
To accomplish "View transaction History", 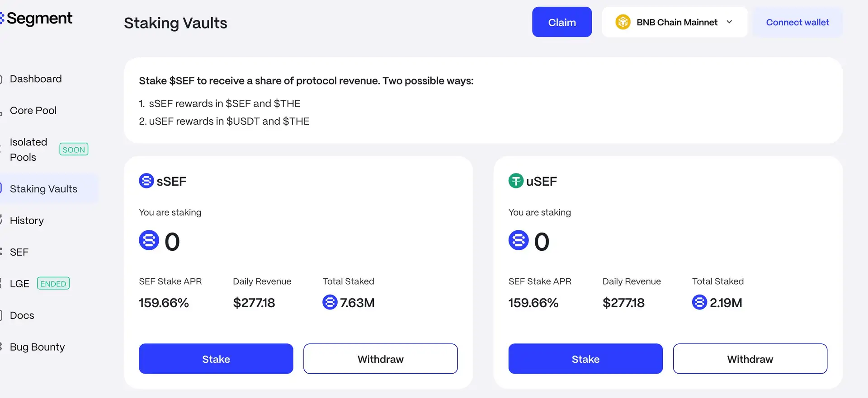I will (27, 220).
